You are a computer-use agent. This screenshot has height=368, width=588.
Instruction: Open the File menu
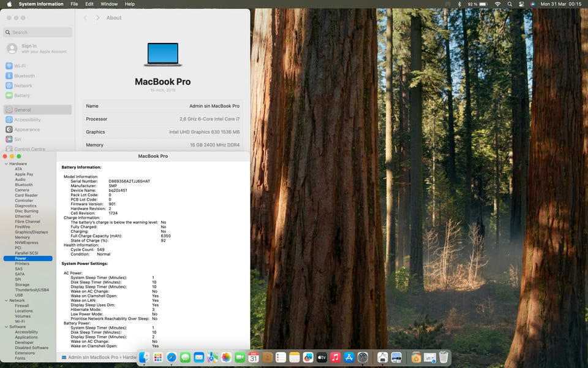74,4
